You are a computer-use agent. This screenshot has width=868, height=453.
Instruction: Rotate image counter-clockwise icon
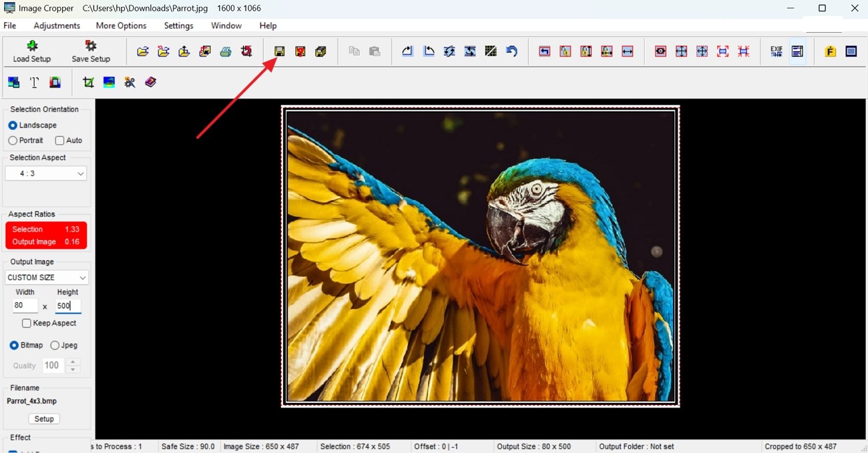coord(429,51)
